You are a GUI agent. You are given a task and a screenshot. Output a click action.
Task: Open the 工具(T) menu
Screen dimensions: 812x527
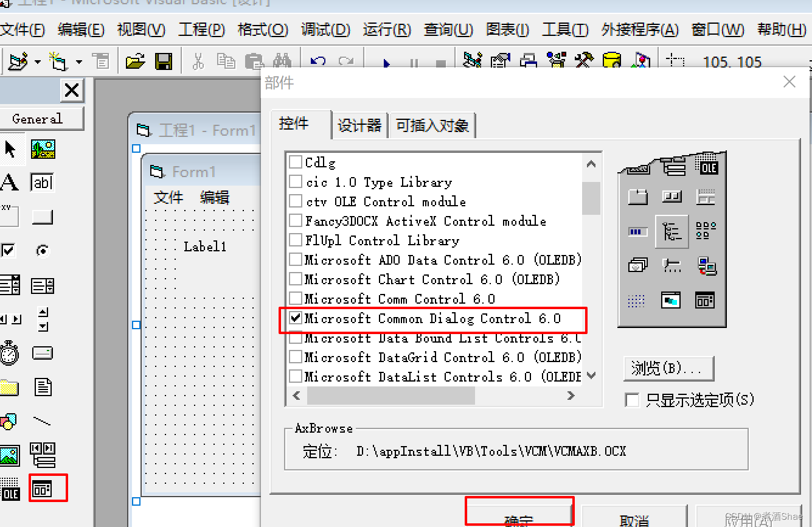point(565,30)
